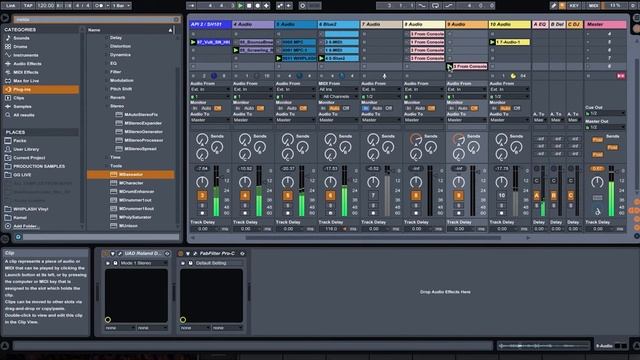The image size is (640, 360).
Task: Open Cue Out dropdown on Master
Action: 605,113
